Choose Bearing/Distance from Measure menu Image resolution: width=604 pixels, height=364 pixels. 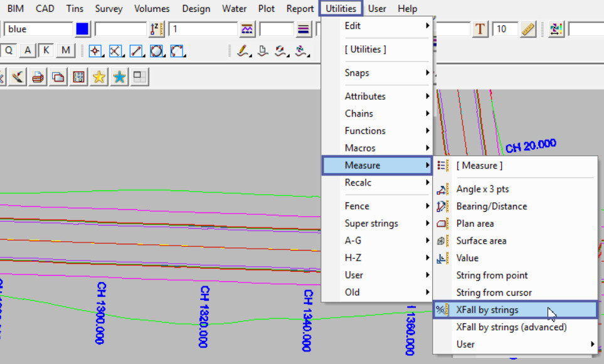491,207
